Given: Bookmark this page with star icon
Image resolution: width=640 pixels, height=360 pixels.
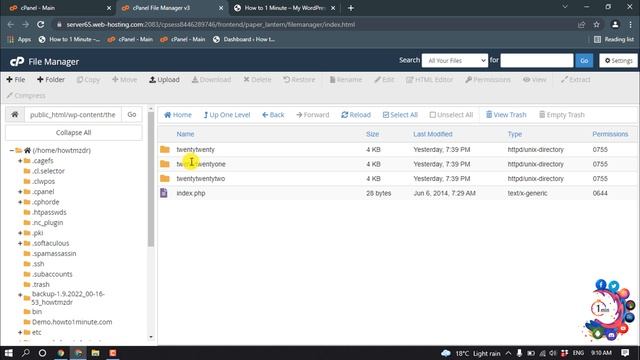Looking at the screenshot, I should coord(596,24).
